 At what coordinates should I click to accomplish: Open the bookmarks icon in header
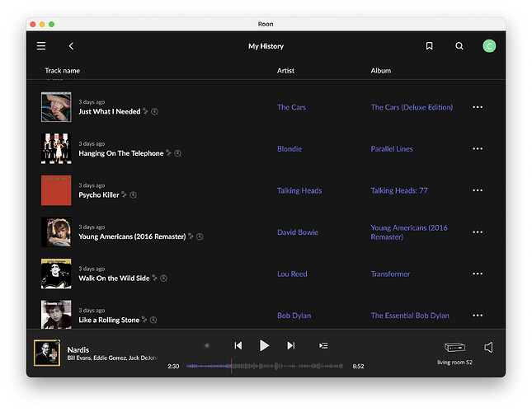429,46
